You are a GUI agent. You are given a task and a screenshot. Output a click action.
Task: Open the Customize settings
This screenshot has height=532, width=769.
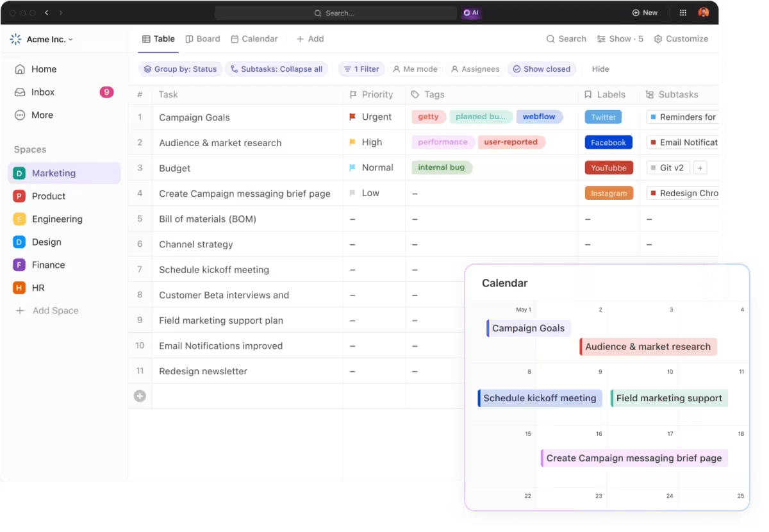(x=681, y=39)
